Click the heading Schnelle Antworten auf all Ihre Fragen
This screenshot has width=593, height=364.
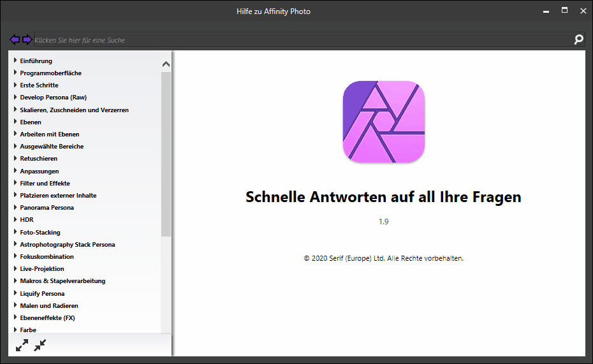[x=383, y=197]
